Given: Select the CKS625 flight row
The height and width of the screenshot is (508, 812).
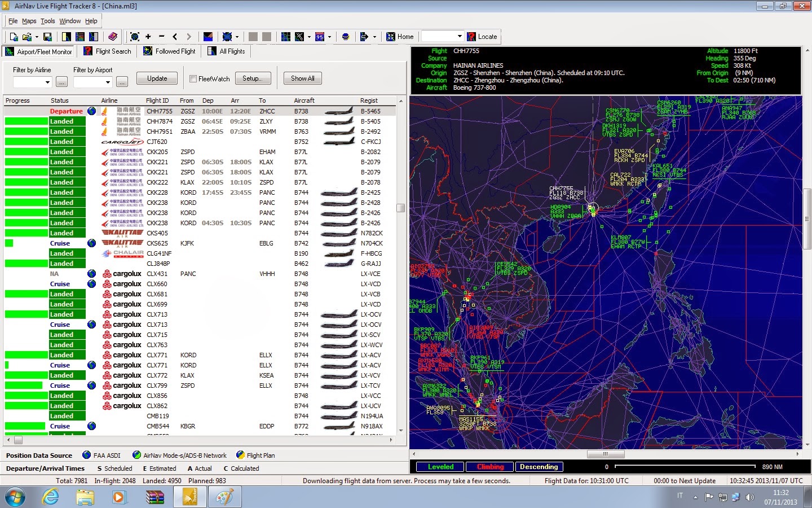Looking at the screenshot, I should (x=157, y=243).
